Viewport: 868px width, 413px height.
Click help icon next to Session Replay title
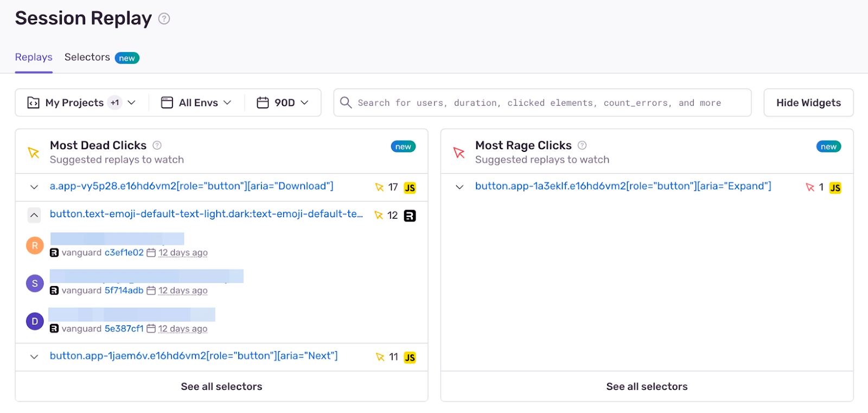(164, 18)
